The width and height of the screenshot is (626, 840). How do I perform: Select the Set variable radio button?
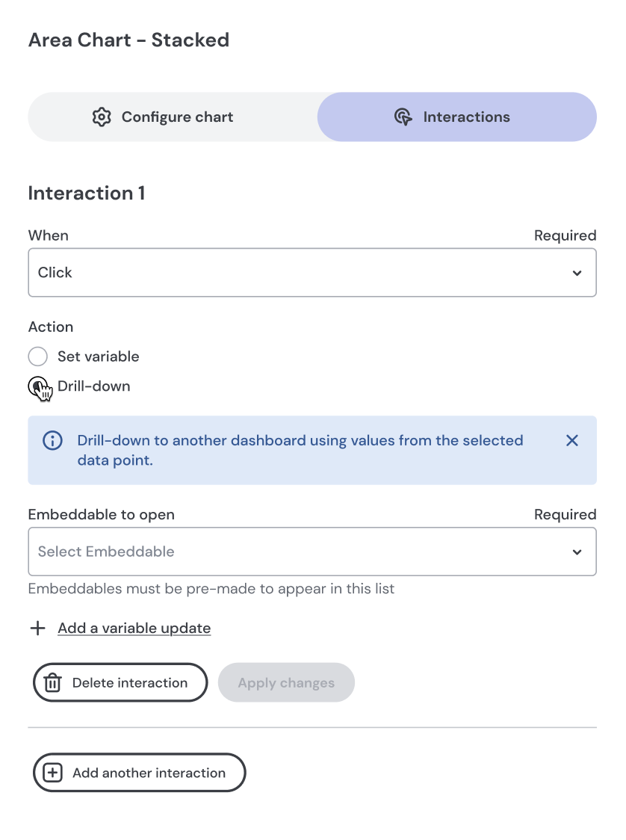[x=37, y=356]
